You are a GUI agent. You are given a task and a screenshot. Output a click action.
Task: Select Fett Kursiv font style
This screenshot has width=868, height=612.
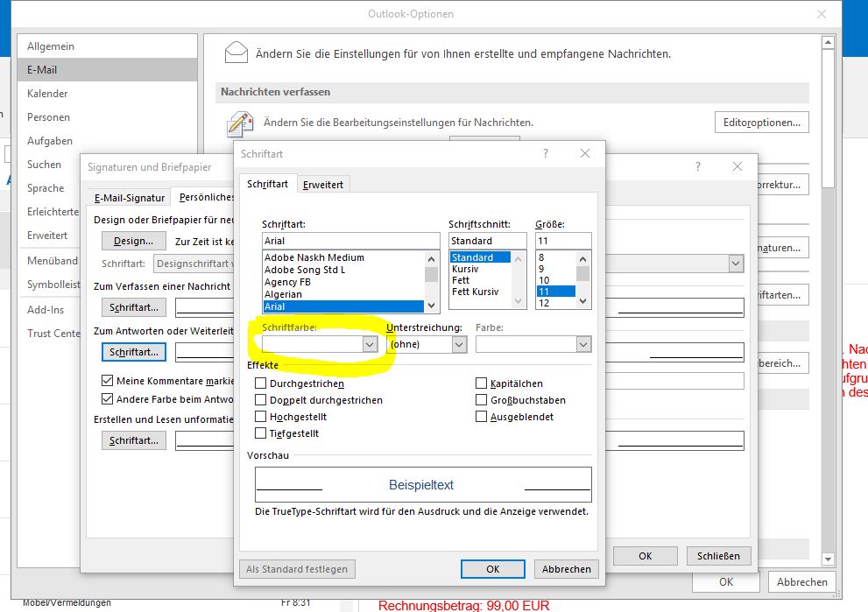click(x=481, y=292)
